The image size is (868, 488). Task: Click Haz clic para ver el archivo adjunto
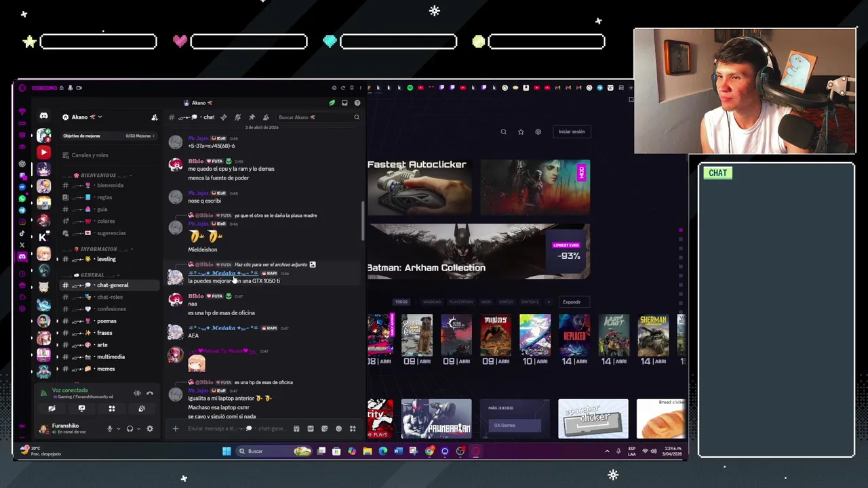271,264
